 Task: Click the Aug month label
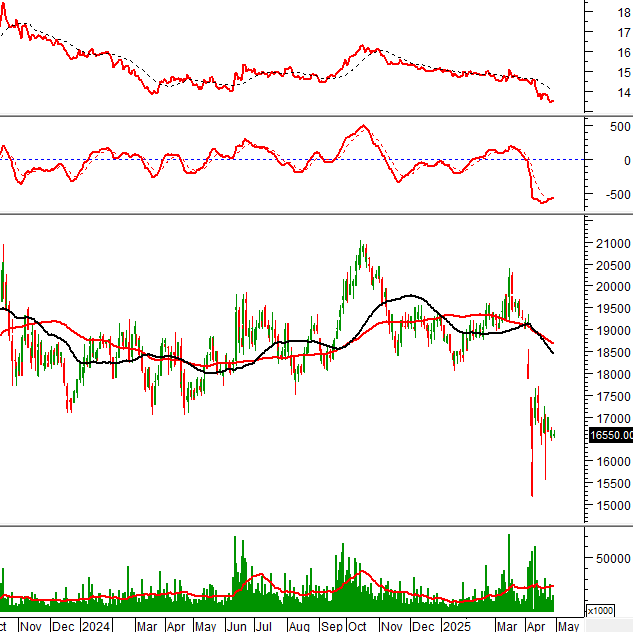coord(299,626)
